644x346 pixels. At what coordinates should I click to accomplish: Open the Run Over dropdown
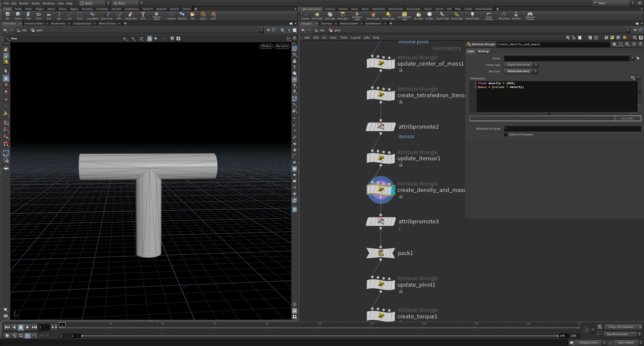[x=520, y=71]
